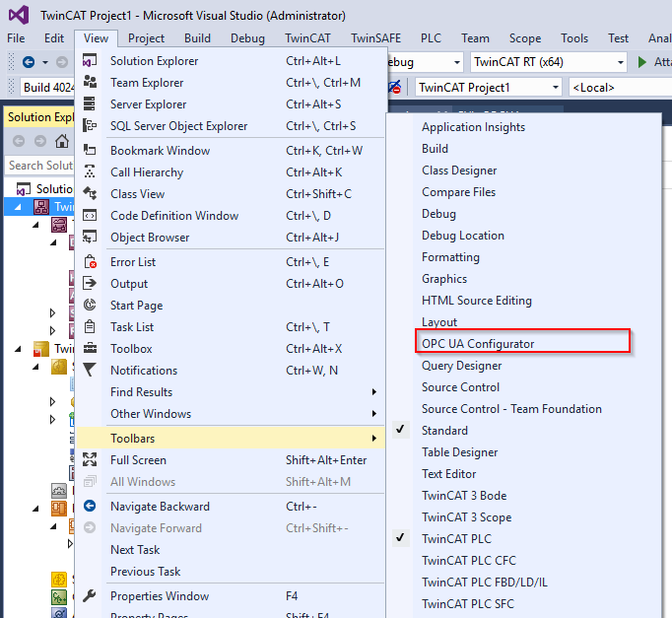This screenshot has height=618, width=672.
Task: Click the Bookmark Window icon
Action: (x=90, y=150)
